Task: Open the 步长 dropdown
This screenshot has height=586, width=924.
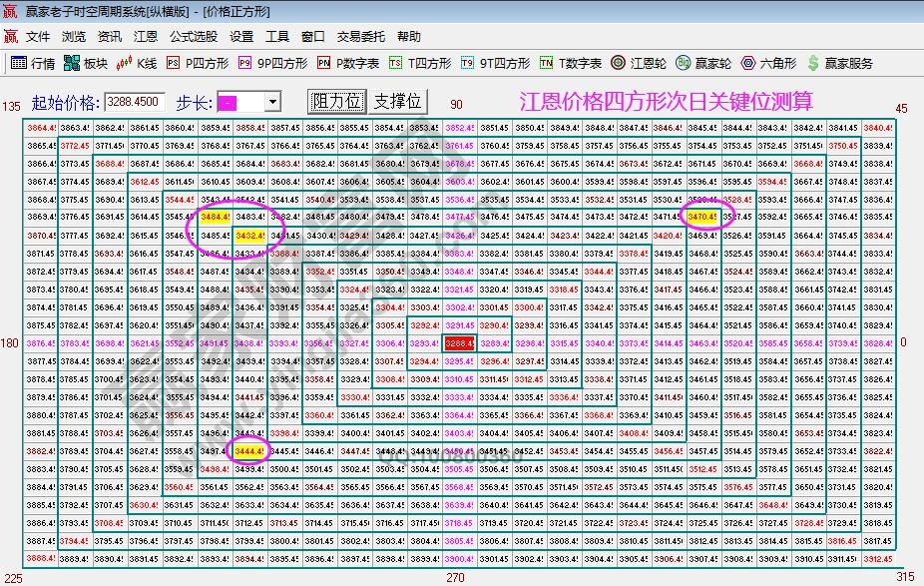Action: point(271,99)
